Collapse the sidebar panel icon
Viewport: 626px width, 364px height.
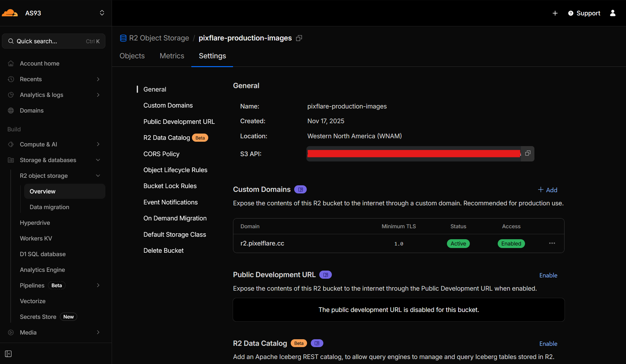click(8, 354)
